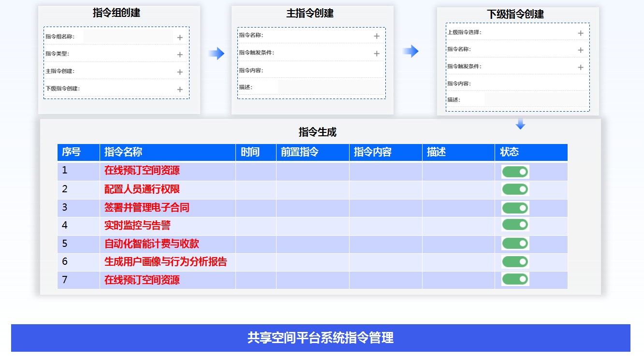The height and width of the screenshot is (359, 644).
Task: Click the 共享空间平台系统指令管理 banner
Action: [321, 338]
